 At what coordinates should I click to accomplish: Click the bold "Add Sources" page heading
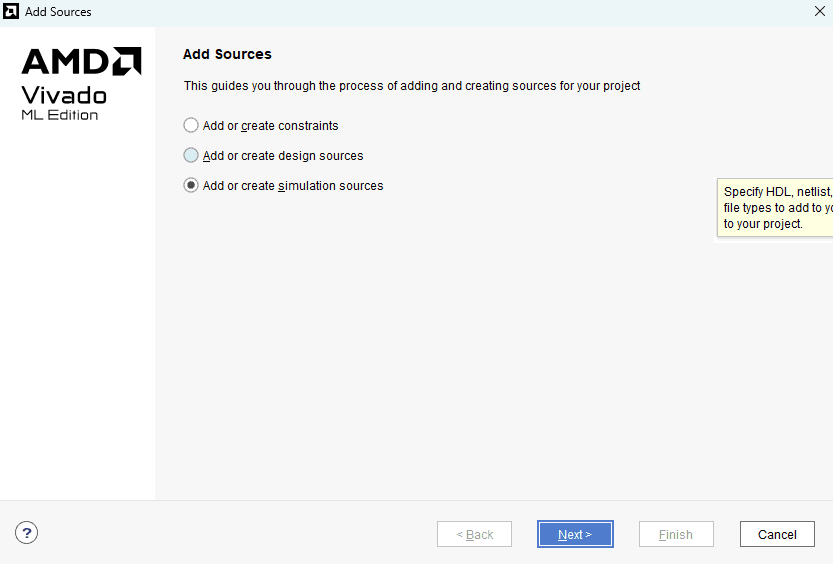pos(227,54)
